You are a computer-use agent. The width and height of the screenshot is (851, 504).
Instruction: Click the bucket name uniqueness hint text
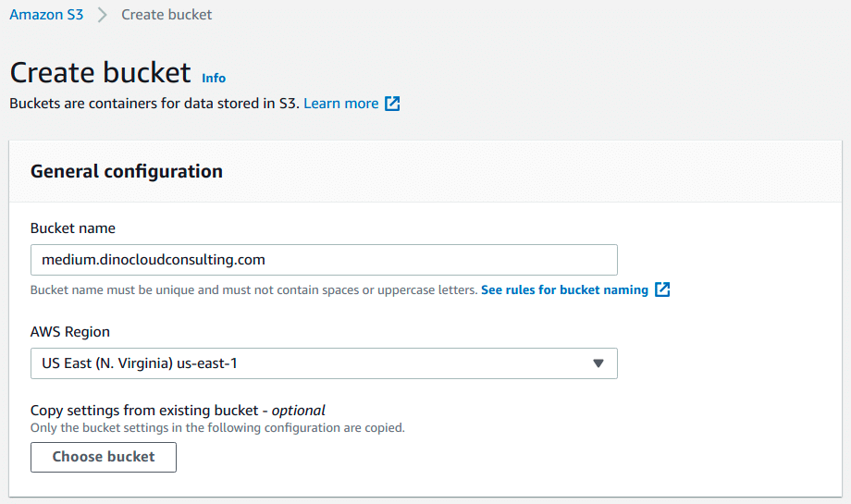[x=253, y=290]
